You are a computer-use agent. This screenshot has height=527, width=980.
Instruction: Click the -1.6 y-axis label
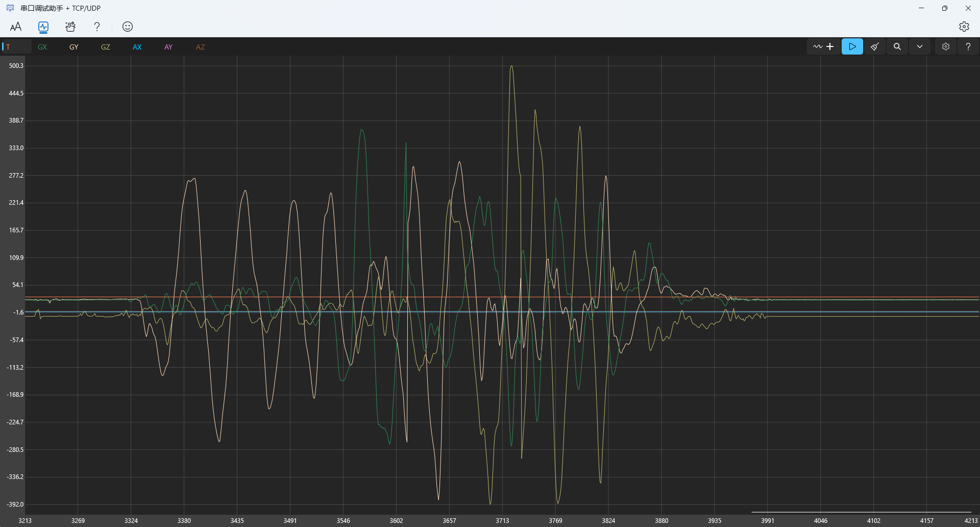point(18,313)
